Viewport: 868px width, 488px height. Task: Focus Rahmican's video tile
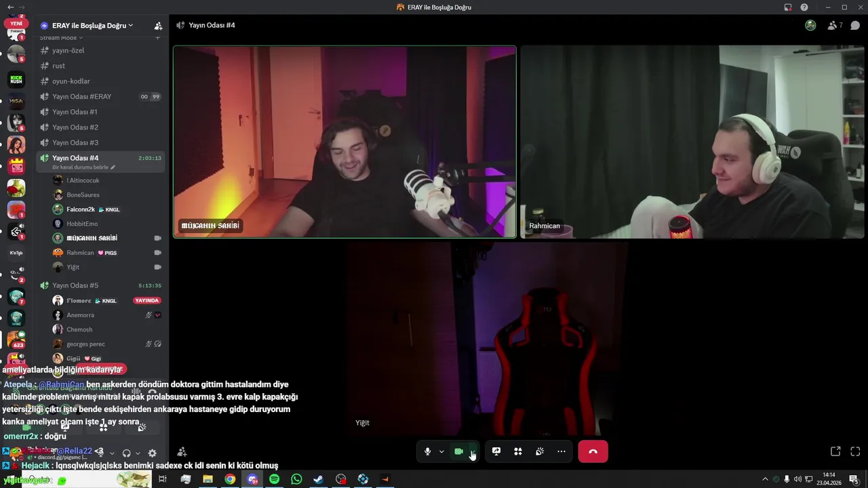(x=692, y=142)
